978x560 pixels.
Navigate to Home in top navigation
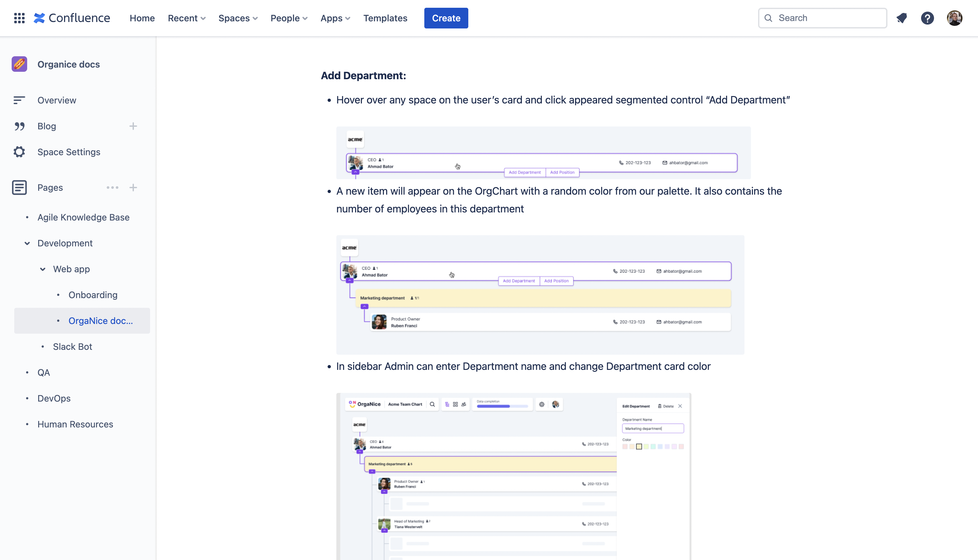(142, 18)
